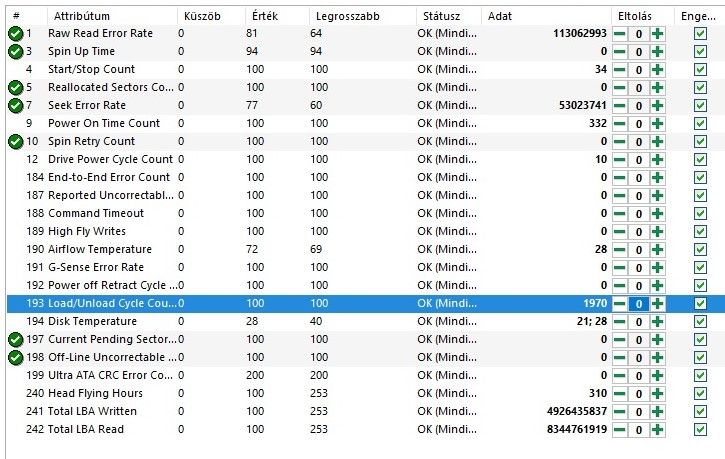The height and width of the screenshot is (459, 725).
Task: Sort by Adat column header
Action: pyautogui.click(x=546, y=16)
